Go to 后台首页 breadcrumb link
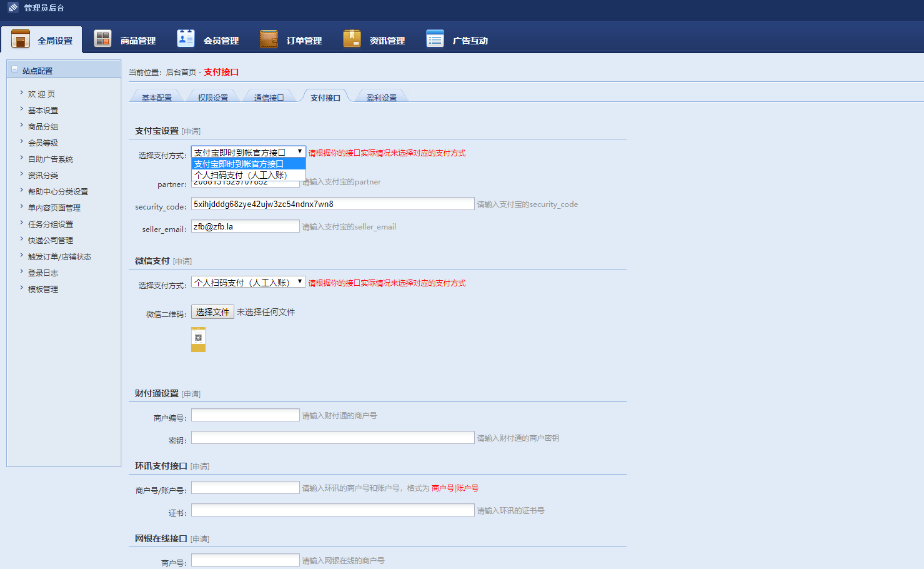Image resolution: width=924 pixels, height=569 pixels. (x=181, y=72)
